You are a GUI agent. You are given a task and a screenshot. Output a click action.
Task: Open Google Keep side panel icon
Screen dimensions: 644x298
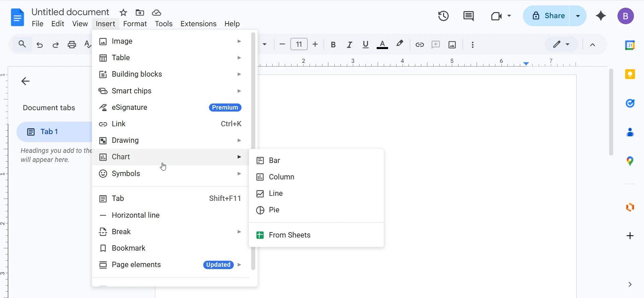point(630,74)
